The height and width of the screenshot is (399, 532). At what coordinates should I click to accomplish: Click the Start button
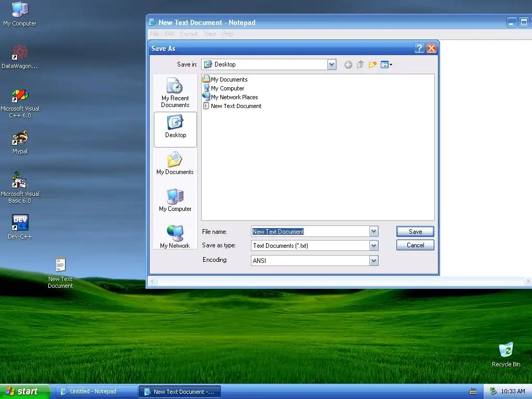pyautogui.click(x=25, y=392)
